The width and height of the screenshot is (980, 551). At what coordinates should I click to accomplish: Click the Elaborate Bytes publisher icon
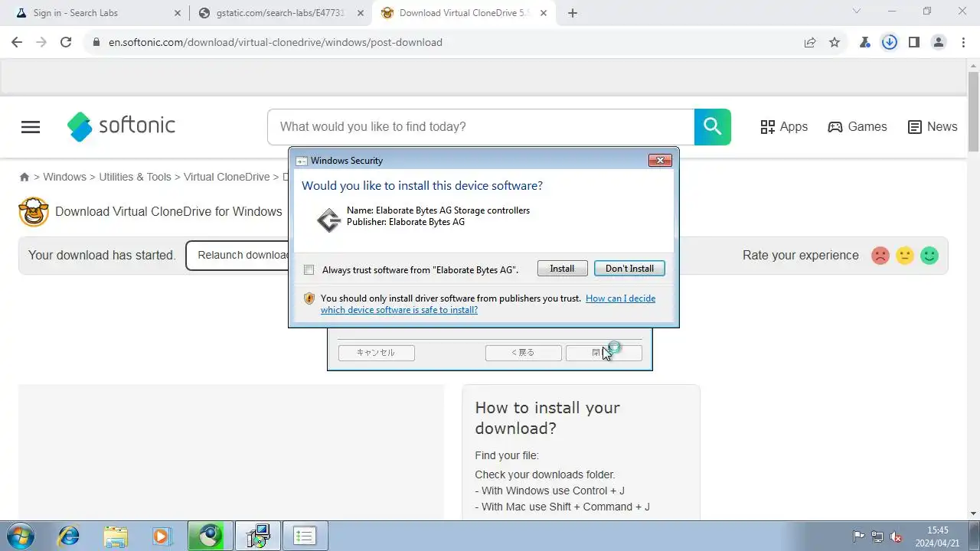point(328,220)
